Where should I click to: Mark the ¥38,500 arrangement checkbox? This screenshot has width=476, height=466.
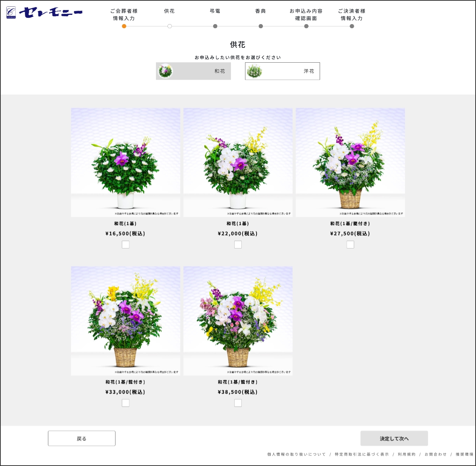point(238,403)
